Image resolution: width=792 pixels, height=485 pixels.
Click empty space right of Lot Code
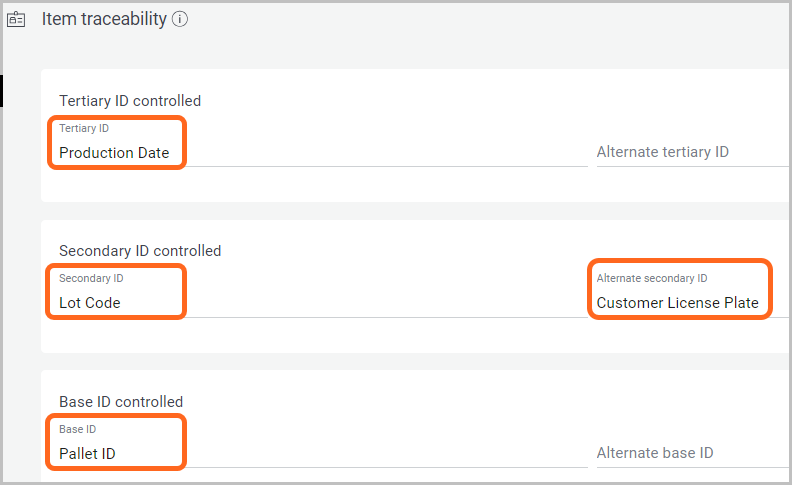(x=380, y=303)
